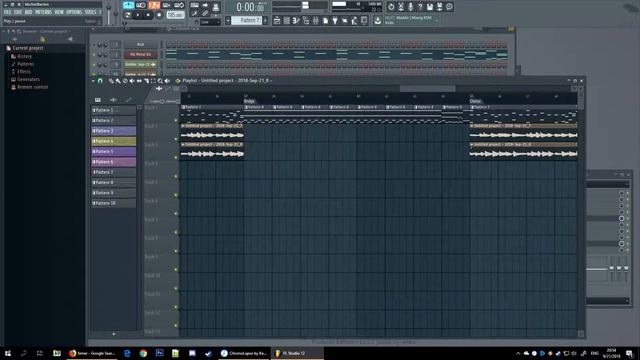640x360 pixels.
Task: Select the Slip tool in playlist toolbar
Action: pyautogui.click(x=139, y=81)
